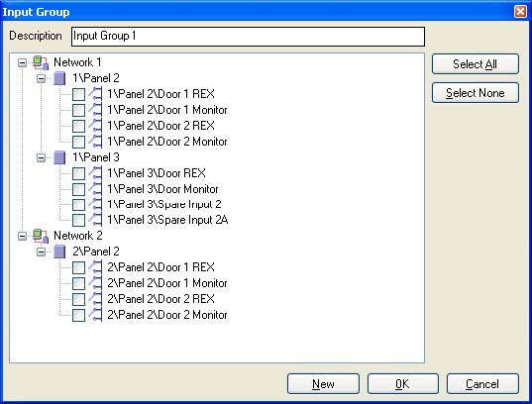The width and height of the screenshot is (532, 404).
Task: Check the 1\Panel 2\Door 1 Monitor checkbox
Action: click(x=78, y=110)
